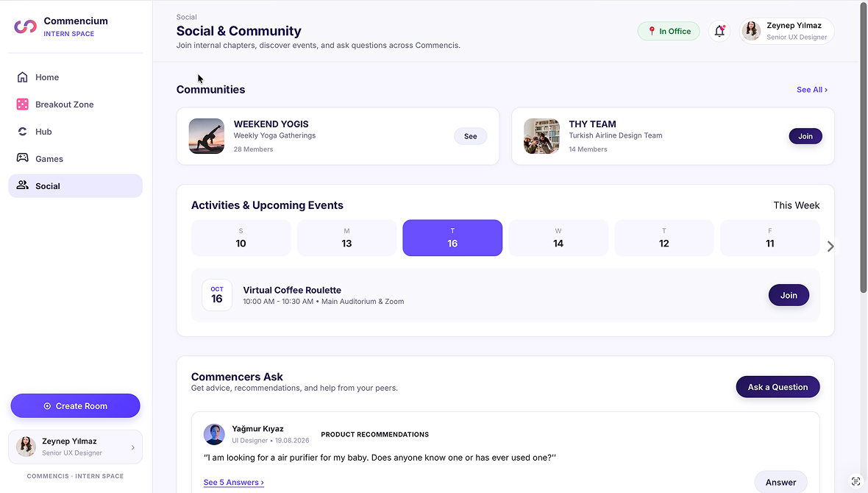Viewport: 868px width, 493px height.
Task: Click the OCT 16 date badge
Action: 217,295
